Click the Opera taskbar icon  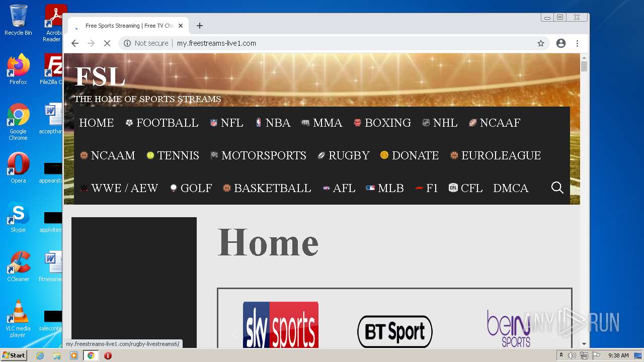pyautogui.click(x=108, y=355)
